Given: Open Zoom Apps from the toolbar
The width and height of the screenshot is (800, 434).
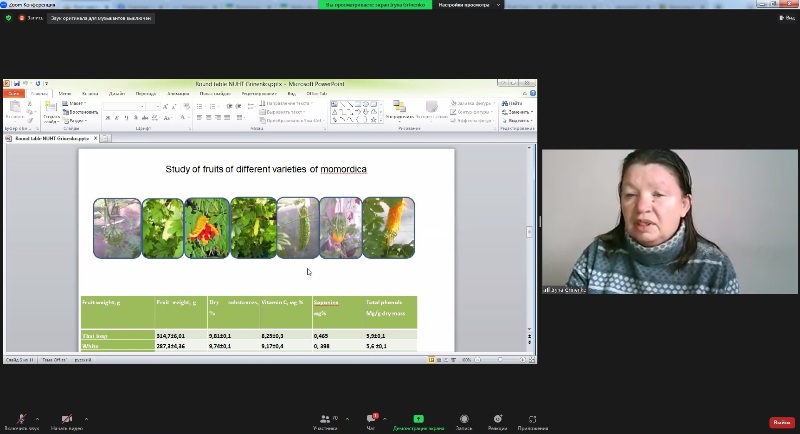Looking at the screenshot, I should tap(533, 419).
